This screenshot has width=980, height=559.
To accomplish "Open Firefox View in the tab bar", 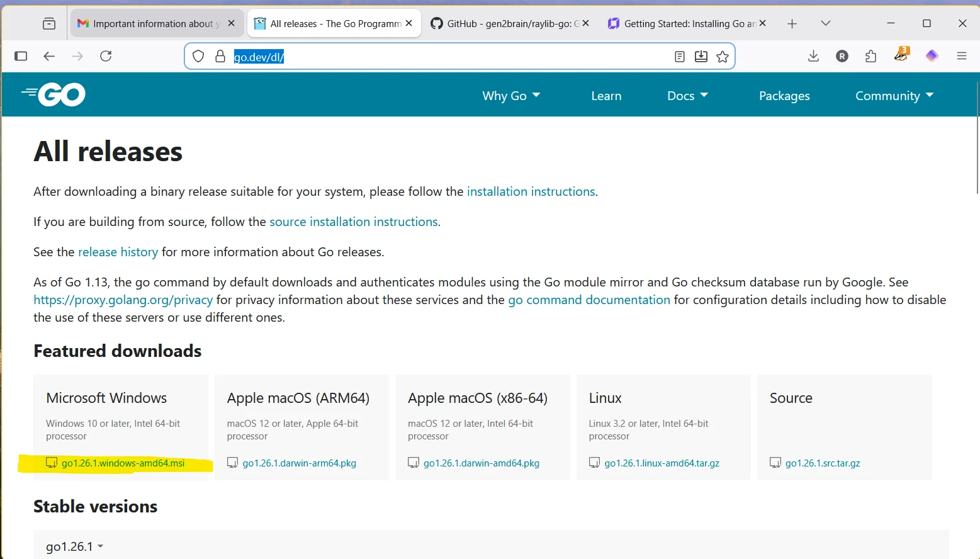I will point(48,23).
